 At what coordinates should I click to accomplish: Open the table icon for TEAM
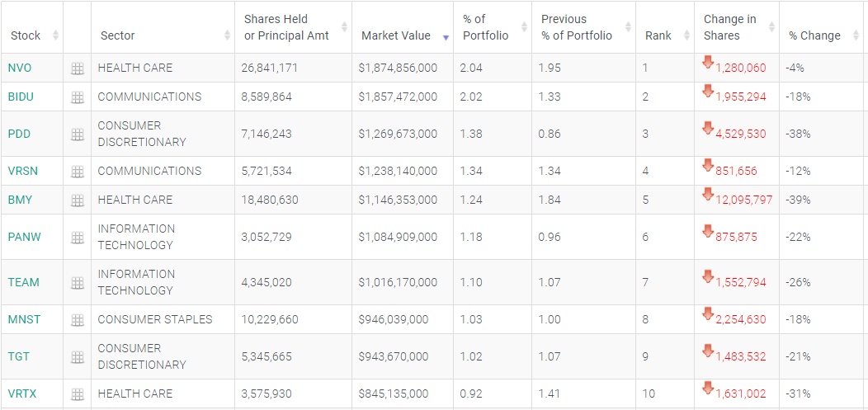(78, 283)
